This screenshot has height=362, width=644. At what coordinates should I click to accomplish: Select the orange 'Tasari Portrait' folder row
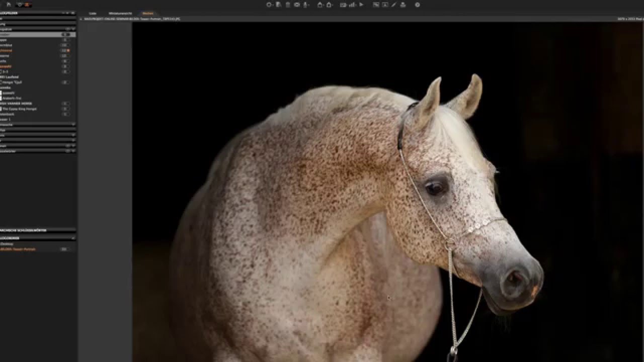click(x=38, y=249)
